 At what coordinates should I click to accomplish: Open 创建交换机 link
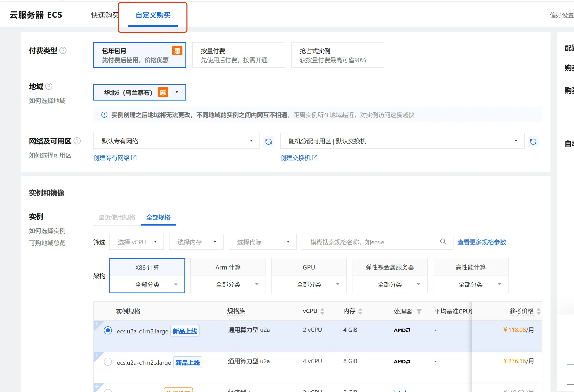[299, 158]
